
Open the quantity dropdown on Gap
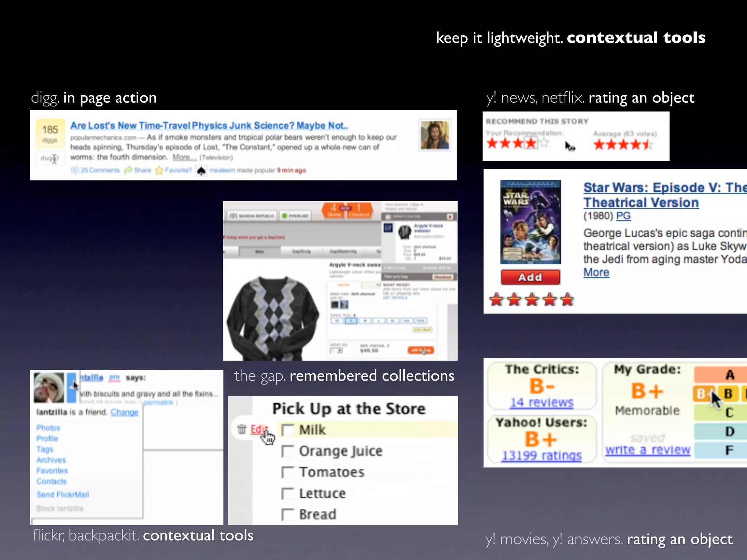pyautogui.click(x=336, y=351)
